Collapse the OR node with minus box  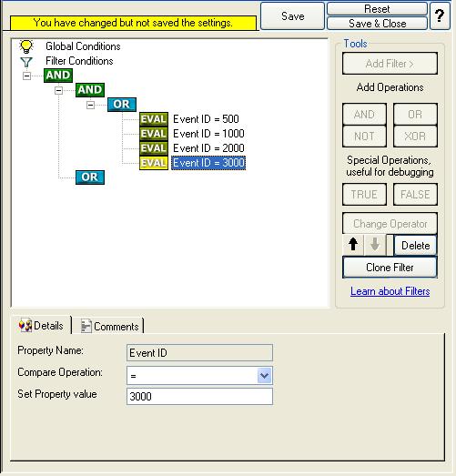pos(90,105)
